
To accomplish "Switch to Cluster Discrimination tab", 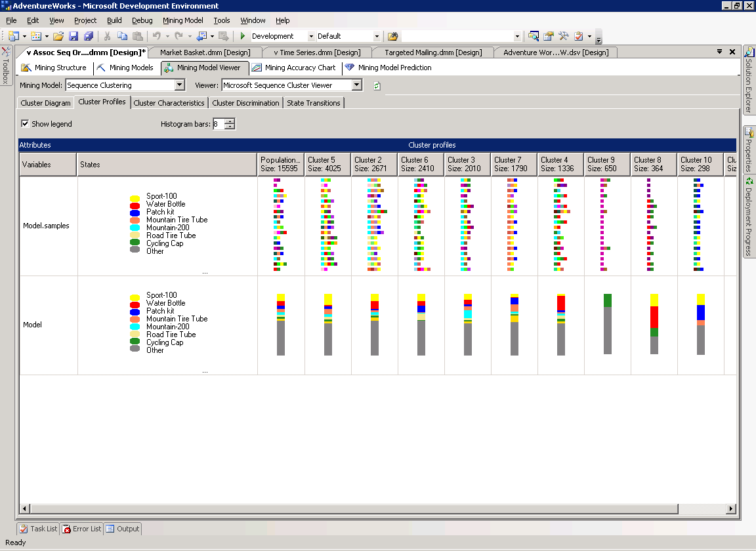I will coord(245,103).
